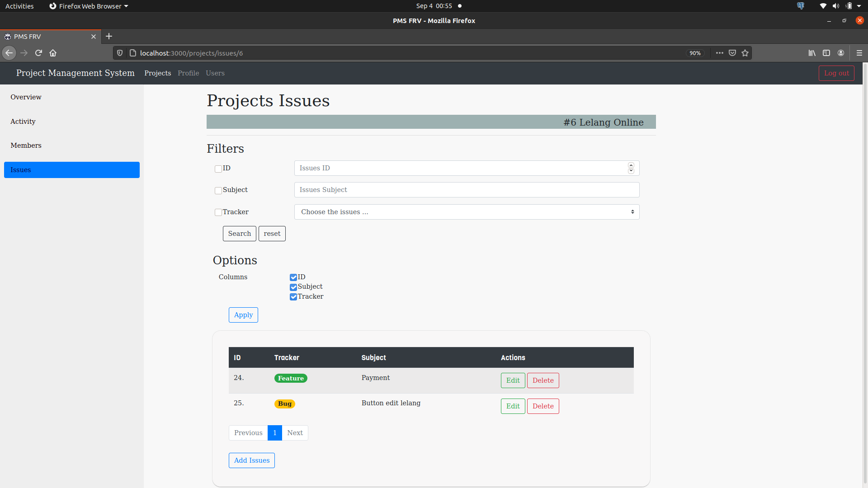Click the Subject column header
This screenshot has height=488, width=868.
374,357
